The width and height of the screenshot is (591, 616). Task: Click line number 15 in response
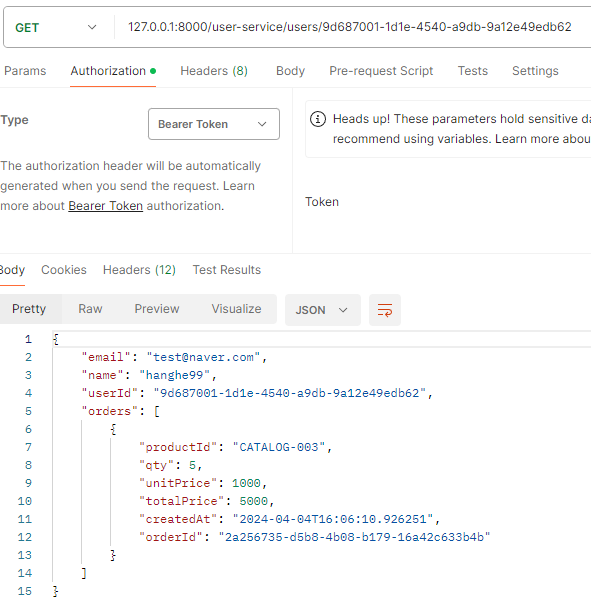click(24, 591)
